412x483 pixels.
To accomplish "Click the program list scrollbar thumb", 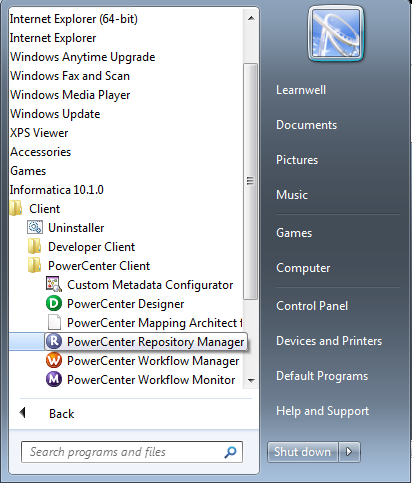I will 250,181.
